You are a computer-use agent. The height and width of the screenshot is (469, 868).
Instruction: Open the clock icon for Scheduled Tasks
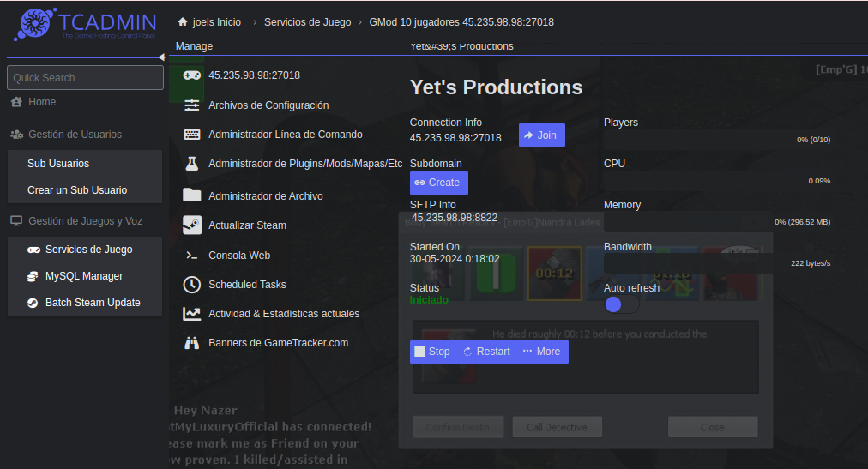(x=192, y=285)
